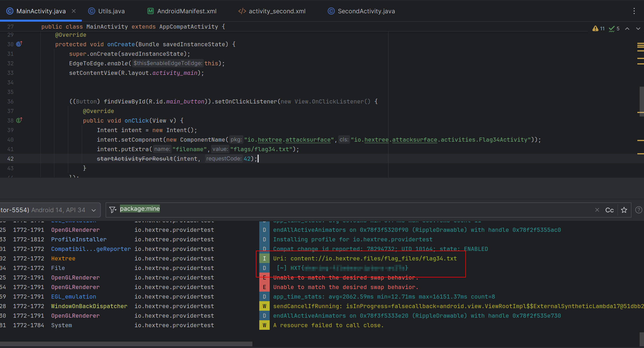This screenshot has width=644, height=348.
Task: Click the setContentView line in onCreate
Action: [x=136, y=73]
